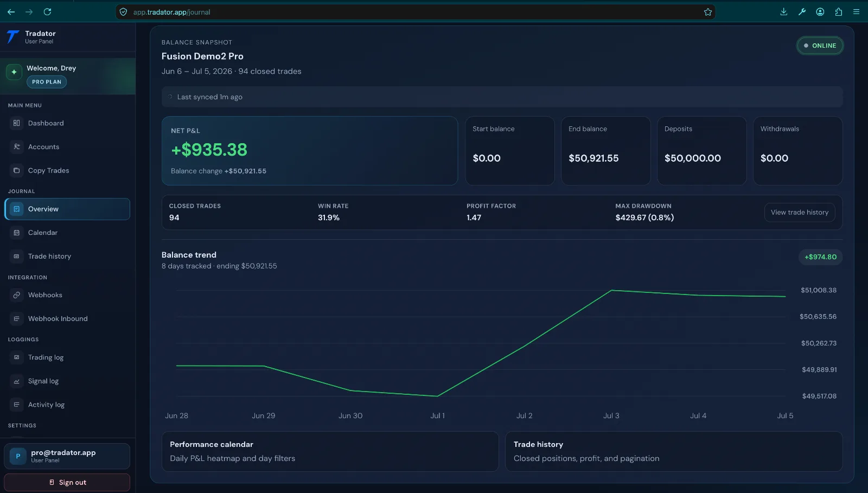Click the Dashboard sidebar icon
The height and width of the screenshot is (493, 868).
(17, 123)
